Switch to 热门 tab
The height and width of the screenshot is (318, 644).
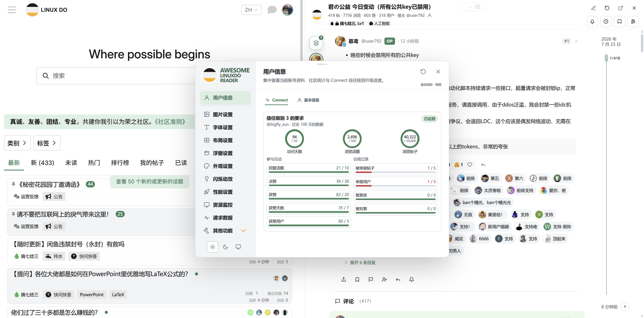click(x=94, y=163)
